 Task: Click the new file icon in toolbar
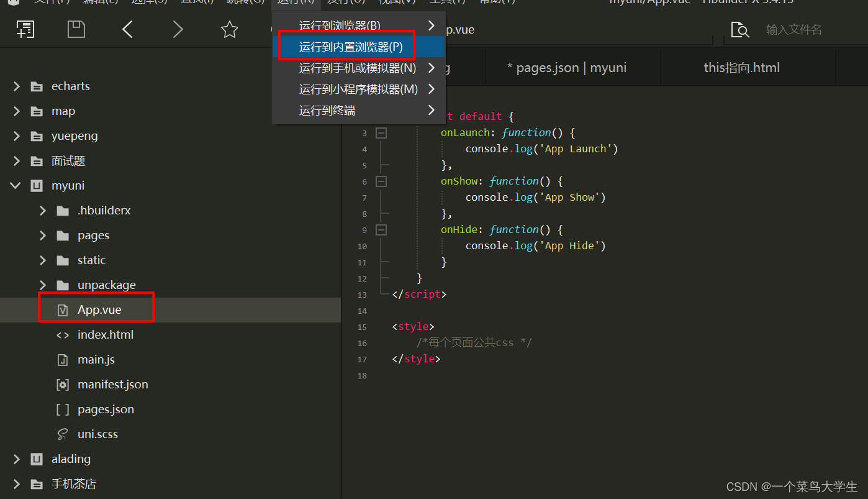[25, 29]
